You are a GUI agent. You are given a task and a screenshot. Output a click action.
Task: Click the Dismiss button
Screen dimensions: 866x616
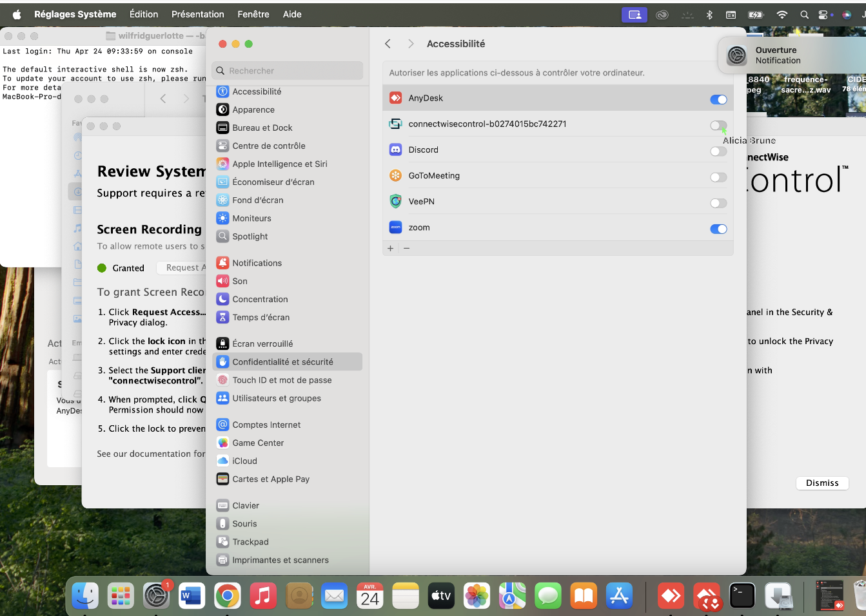(x=822, y=483)
